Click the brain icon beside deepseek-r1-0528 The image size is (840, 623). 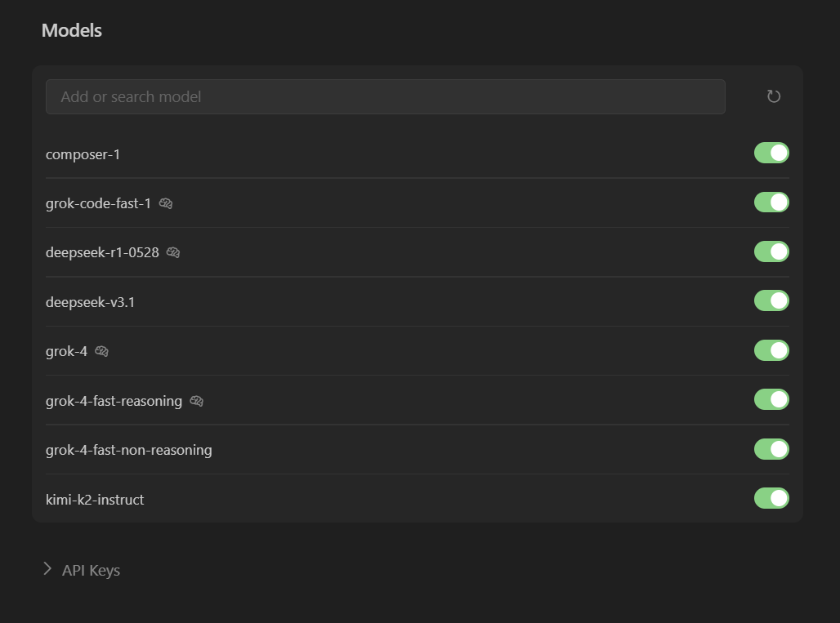(x=172, y=252)
